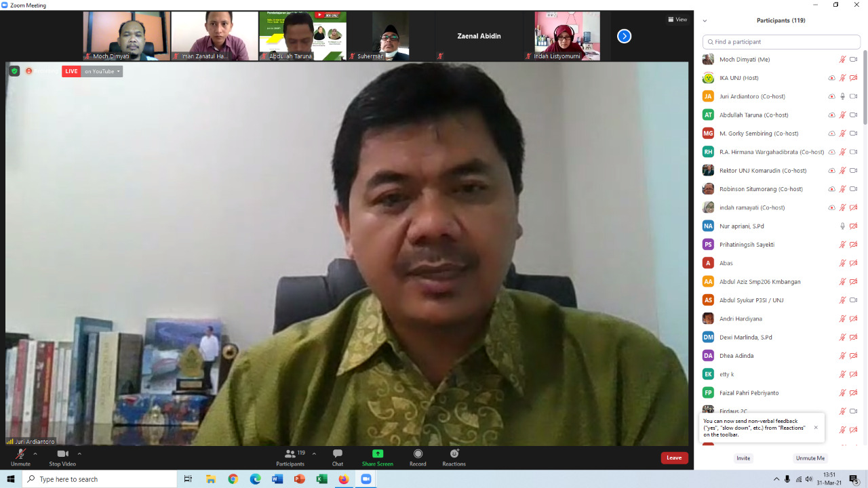Toggle the microphone icon for Juri Ardiantoro

(843, 96)
